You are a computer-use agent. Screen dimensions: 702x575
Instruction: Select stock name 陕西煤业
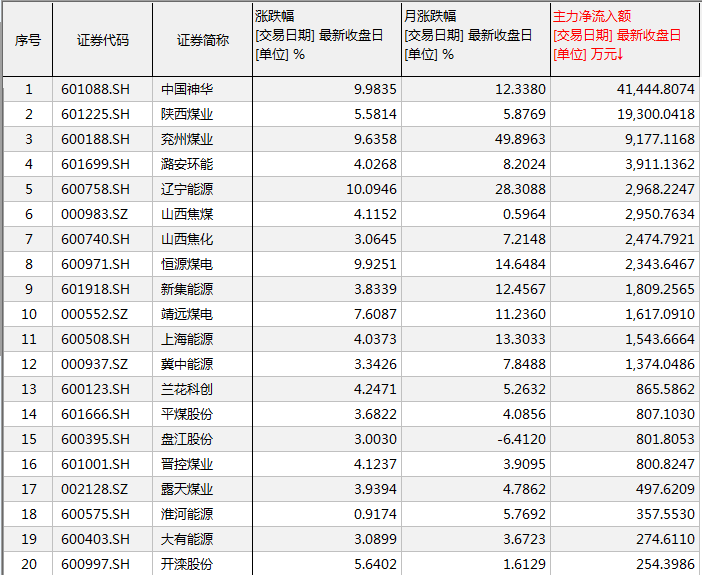click(187, 114)
